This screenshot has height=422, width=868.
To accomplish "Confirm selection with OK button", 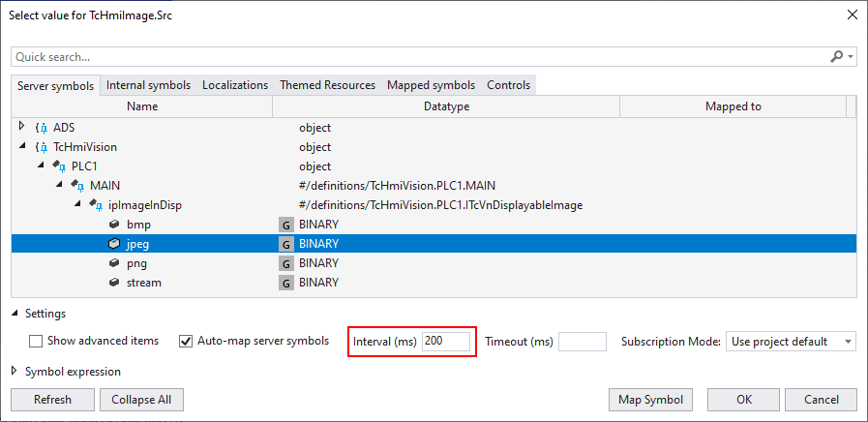I will click(744, 400).
